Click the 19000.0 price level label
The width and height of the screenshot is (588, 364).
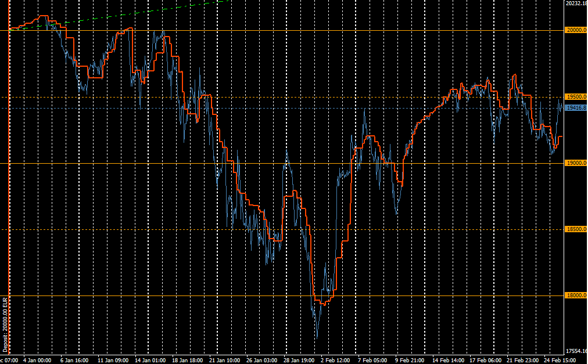tap(576, 163)
